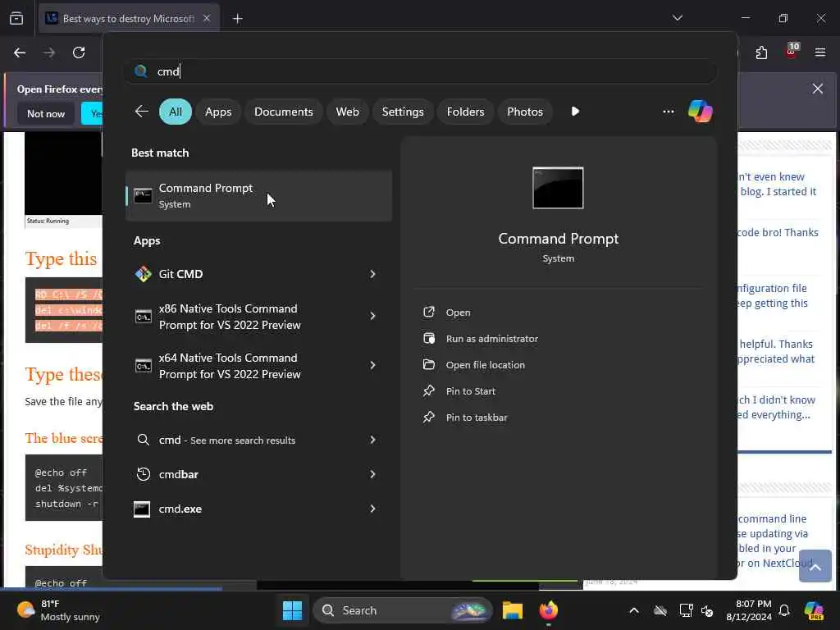Click Open file location
The image size is (840, 630).
[x=485, y=365]
